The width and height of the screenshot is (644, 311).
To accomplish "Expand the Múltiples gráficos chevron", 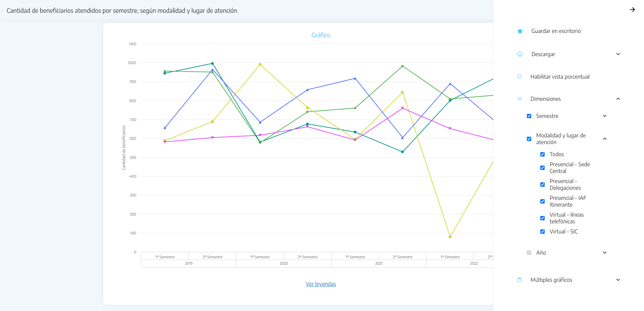I will (618, 280).
